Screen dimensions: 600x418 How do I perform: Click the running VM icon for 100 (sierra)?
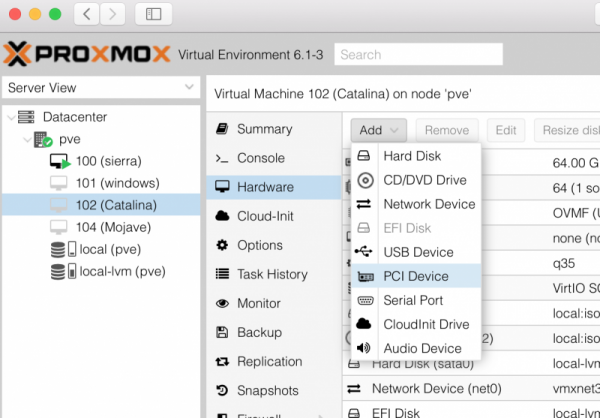pos(60,162)
